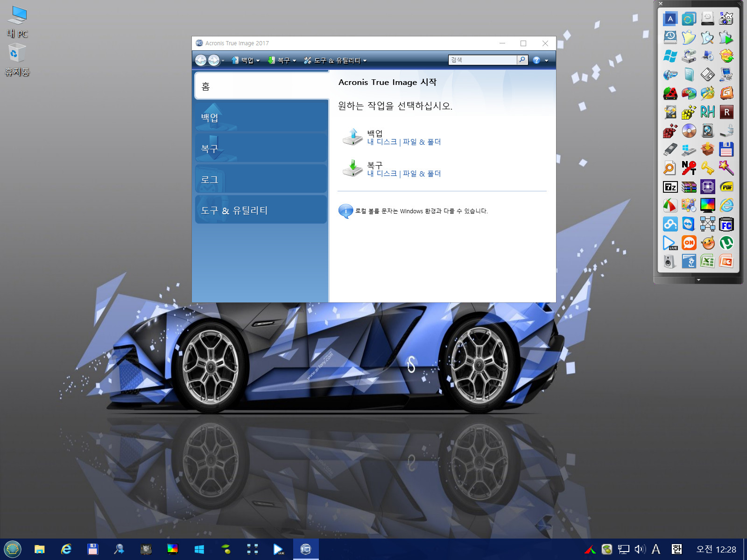
Task: Click the recovery disk icon with down arrow
Action: 352,168
